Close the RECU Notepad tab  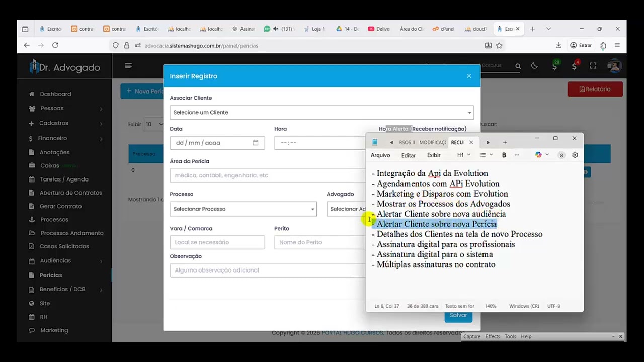[x=471, y=143]
